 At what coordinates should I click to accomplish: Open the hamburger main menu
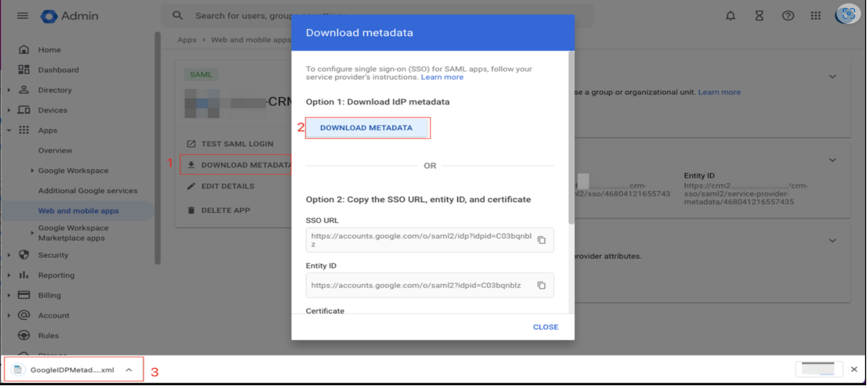coord(22,16)
